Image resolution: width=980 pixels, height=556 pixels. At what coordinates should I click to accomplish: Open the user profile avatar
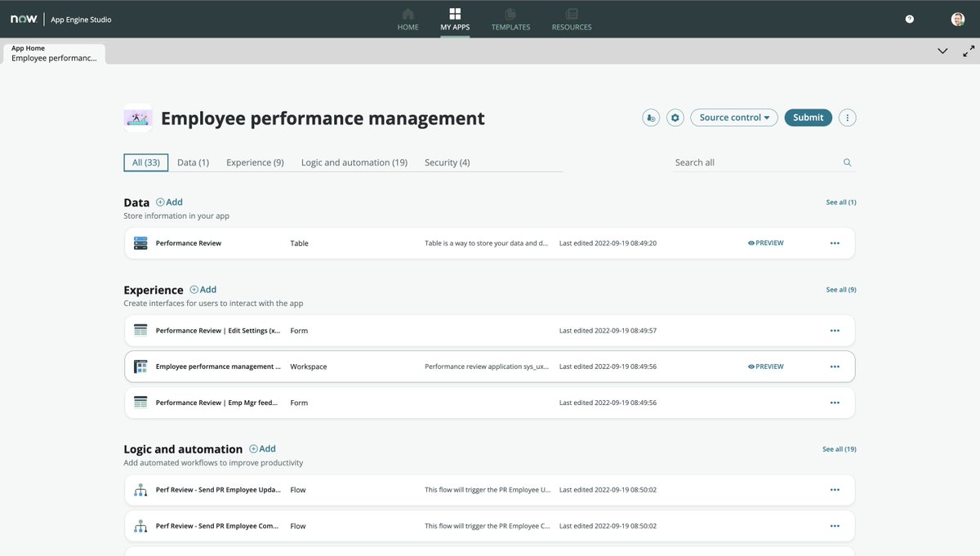coord(958,19)
